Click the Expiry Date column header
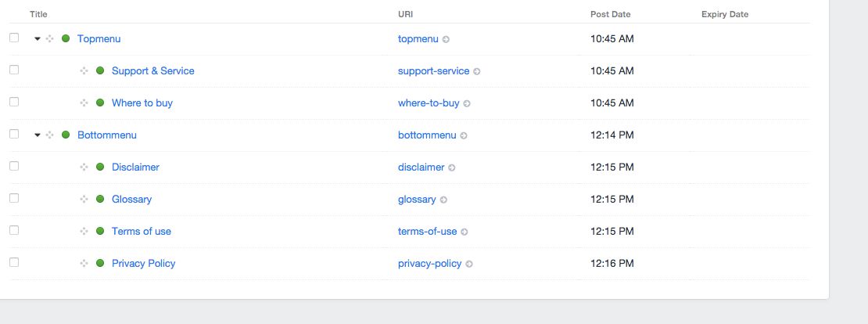 [725, 14]
